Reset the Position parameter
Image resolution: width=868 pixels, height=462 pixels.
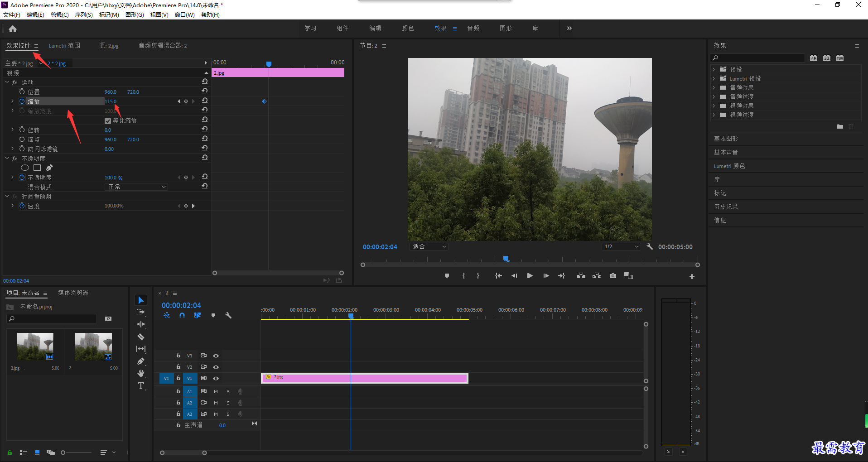205,91
